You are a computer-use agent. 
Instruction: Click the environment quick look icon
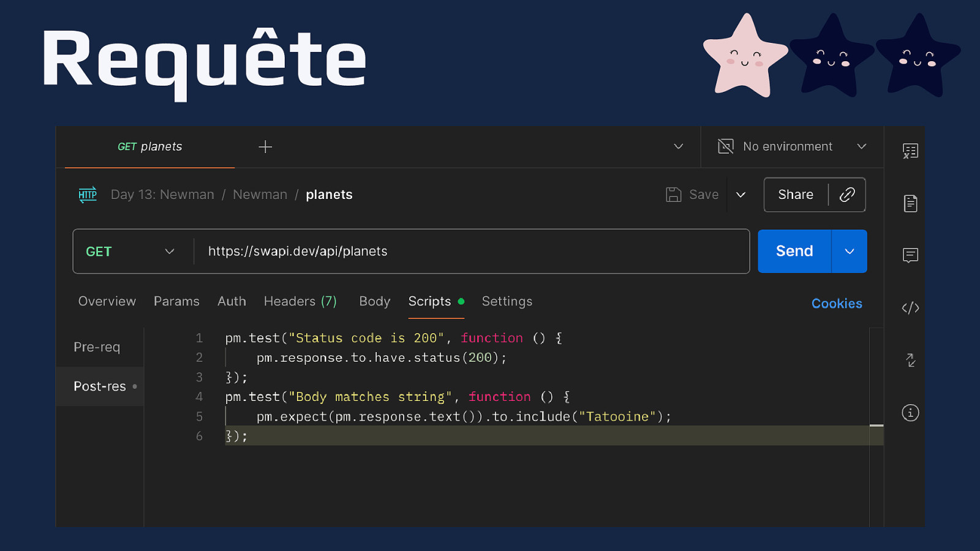coord(910,151)
